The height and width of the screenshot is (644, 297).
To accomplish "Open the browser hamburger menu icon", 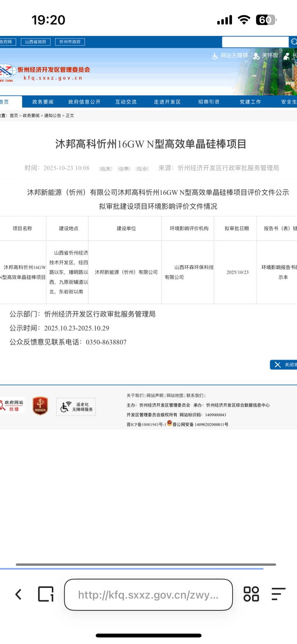I will 278,594.
